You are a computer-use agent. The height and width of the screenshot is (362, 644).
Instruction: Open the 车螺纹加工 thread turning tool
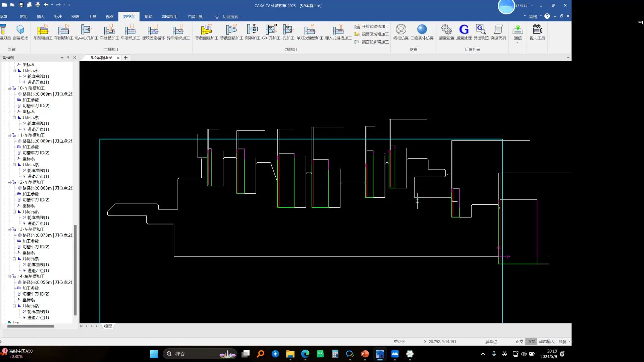[130, 32]
